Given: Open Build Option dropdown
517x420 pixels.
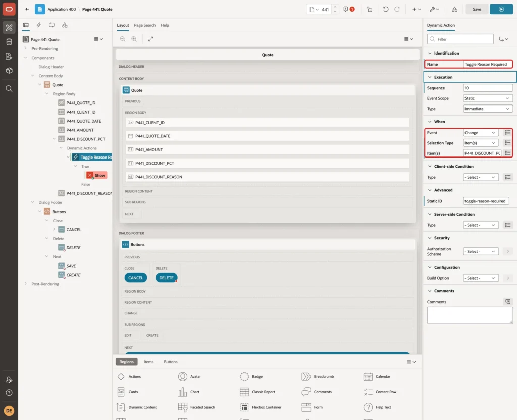Looking at the screenshot, I should (x=481, y=278).
